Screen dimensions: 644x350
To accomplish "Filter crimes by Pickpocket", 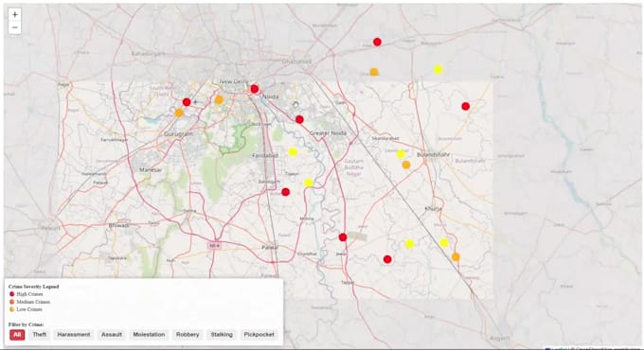I will pos(259,335).
